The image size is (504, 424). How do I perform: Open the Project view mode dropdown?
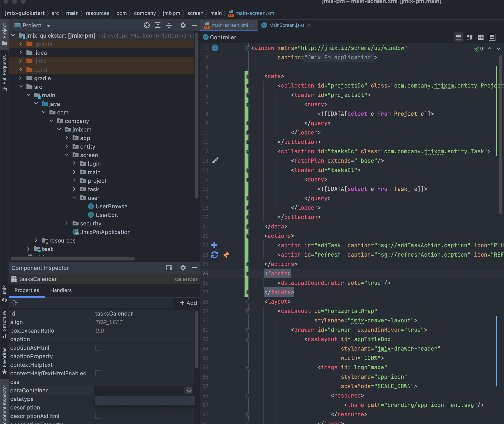tap(48, 25)
